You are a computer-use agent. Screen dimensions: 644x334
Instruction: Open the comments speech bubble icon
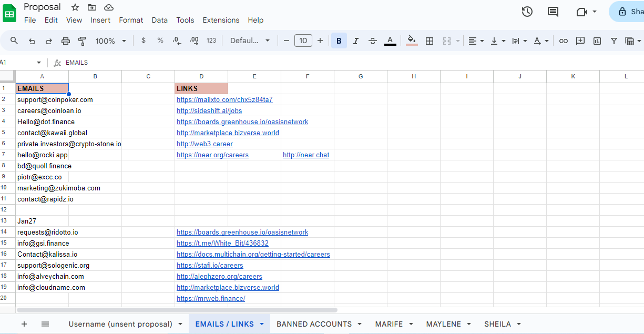tap(553, 12)
